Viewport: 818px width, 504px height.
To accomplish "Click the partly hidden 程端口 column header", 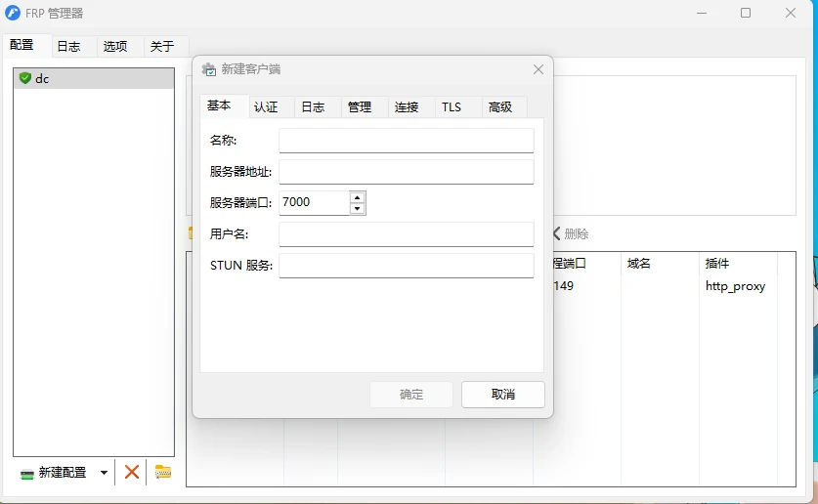I will point(587,263).
